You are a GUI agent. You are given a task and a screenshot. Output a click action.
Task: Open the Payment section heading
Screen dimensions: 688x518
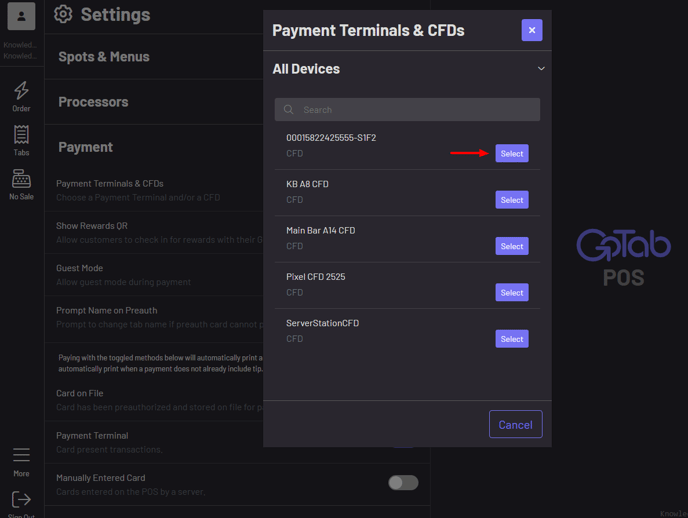tap(86, 147)
